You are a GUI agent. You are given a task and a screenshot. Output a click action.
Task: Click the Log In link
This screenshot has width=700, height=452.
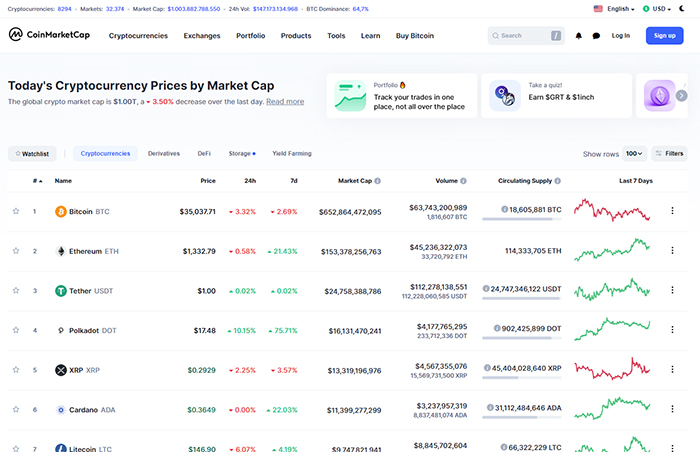[621, 36]
